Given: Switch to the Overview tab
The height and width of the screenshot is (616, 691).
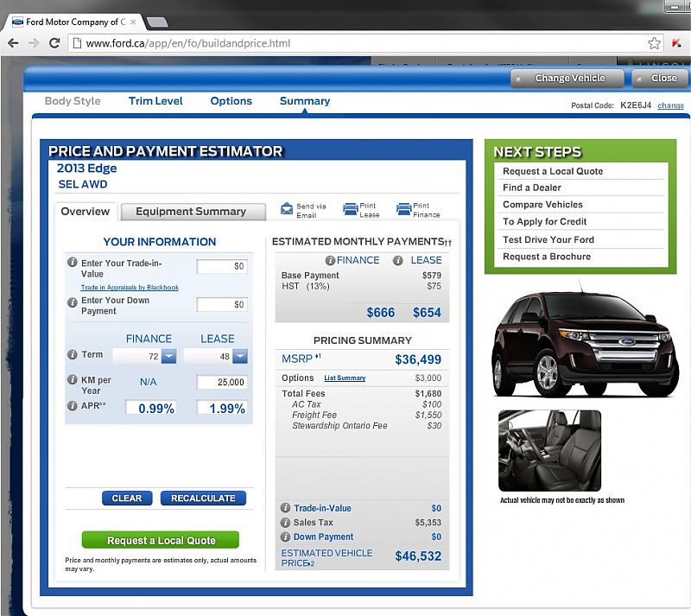Looking at the screenshot, I should [86, 212].
